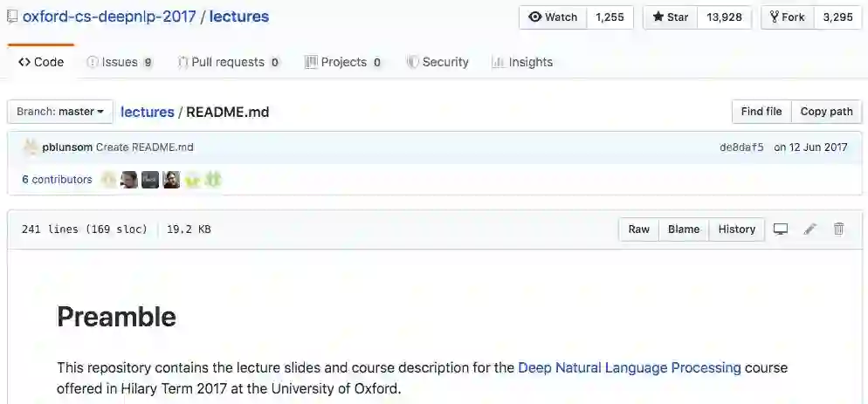Open pblunsom's avatar next to commit

(x=31, y=147)
